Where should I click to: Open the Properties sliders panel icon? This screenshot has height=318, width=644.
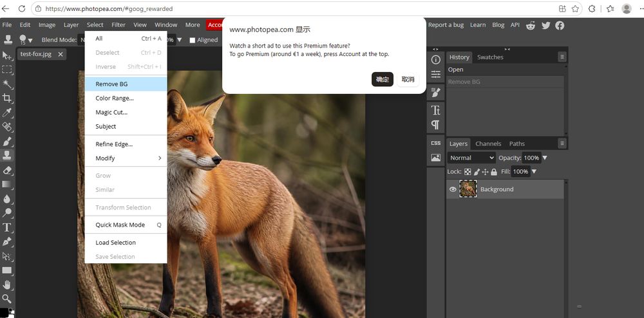pyautogui.click(x=436, y=74)
